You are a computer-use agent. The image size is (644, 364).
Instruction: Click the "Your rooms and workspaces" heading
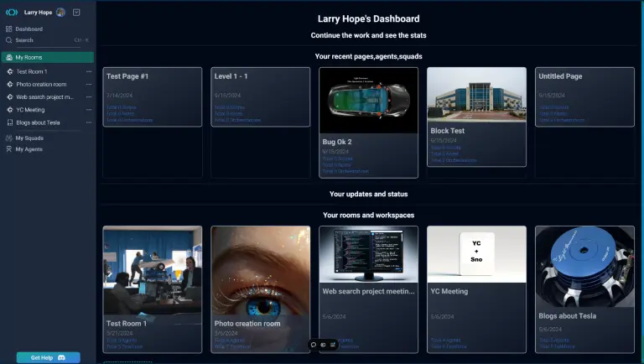tap(368, 215)
